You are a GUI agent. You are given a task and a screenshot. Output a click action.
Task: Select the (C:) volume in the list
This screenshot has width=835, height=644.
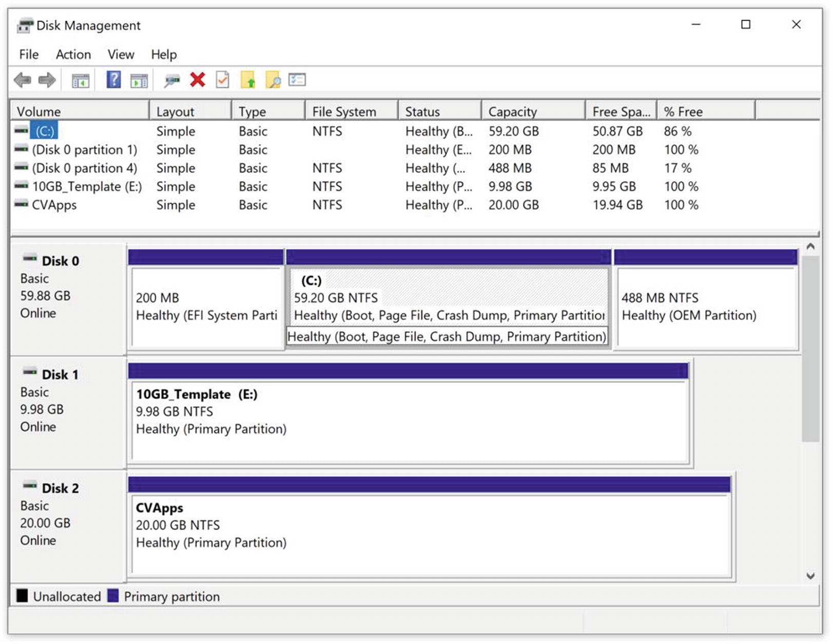pyautogui.click(x=44, y=131)
